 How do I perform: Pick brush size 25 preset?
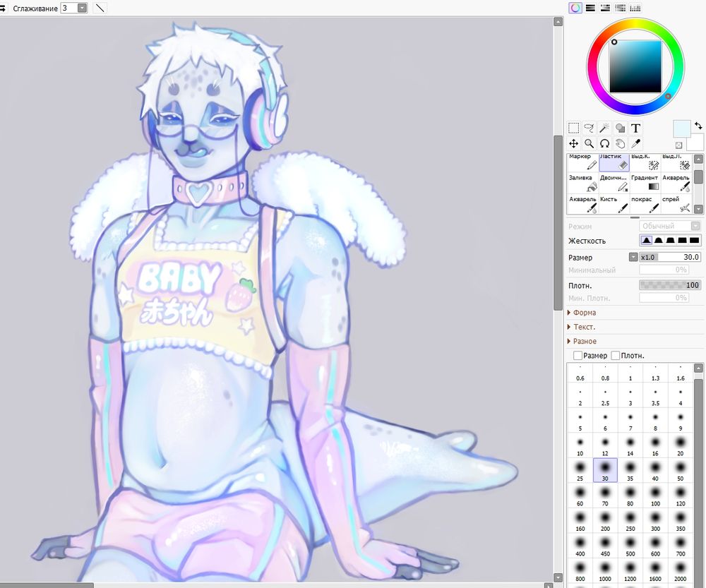pos(580,470)
